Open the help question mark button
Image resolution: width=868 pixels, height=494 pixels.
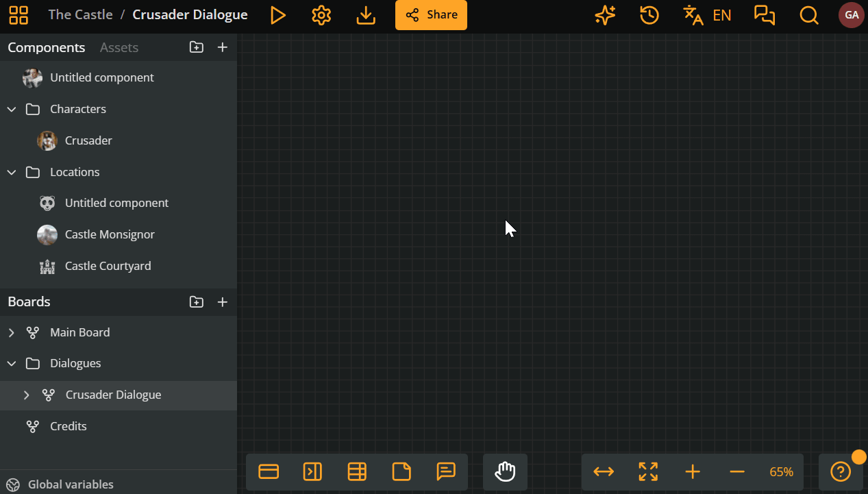[x=841, y=471]
